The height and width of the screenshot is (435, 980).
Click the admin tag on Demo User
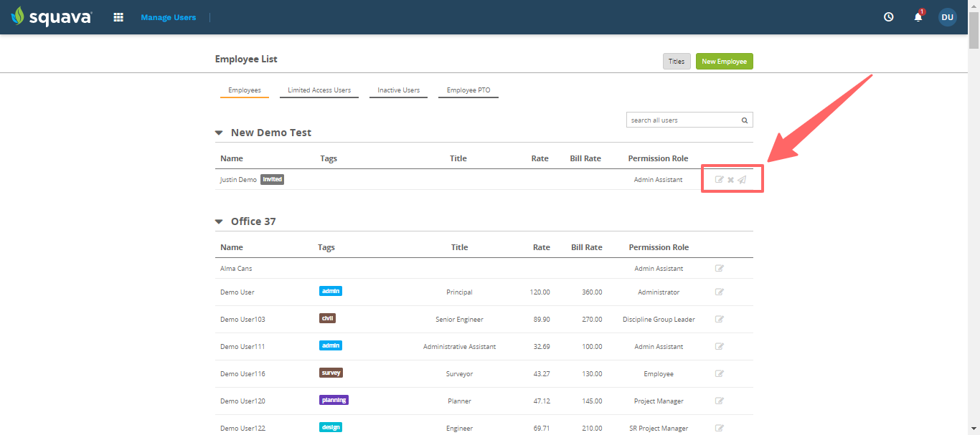pos(331,291)
